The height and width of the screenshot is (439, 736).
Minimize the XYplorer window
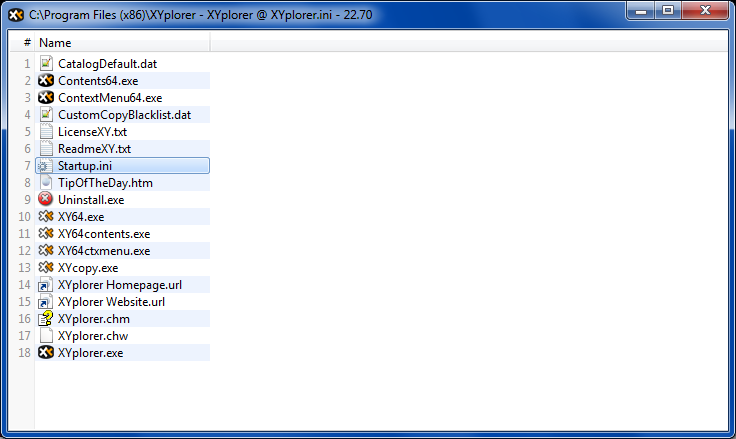click(641, 11)
